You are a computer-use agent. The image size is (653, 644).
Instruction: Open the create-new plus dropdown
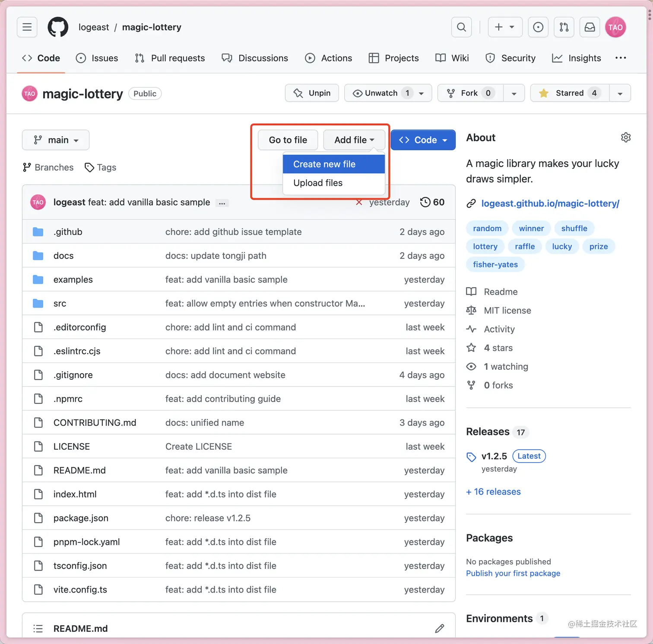point(505,27)
